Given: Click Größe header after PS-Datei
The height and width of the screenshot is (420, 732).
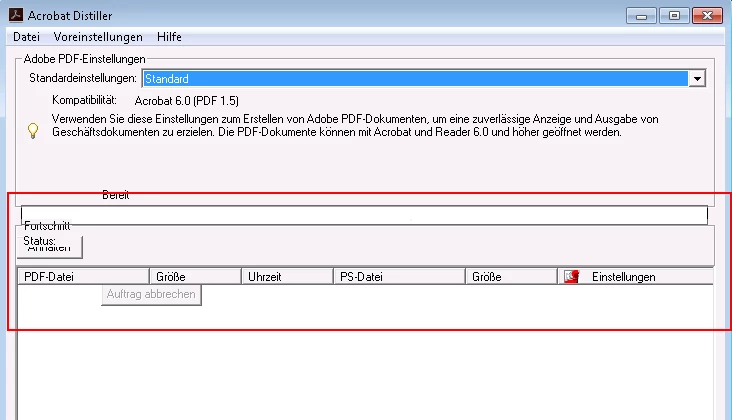Looking at the screenshot, I should [512, 276].
